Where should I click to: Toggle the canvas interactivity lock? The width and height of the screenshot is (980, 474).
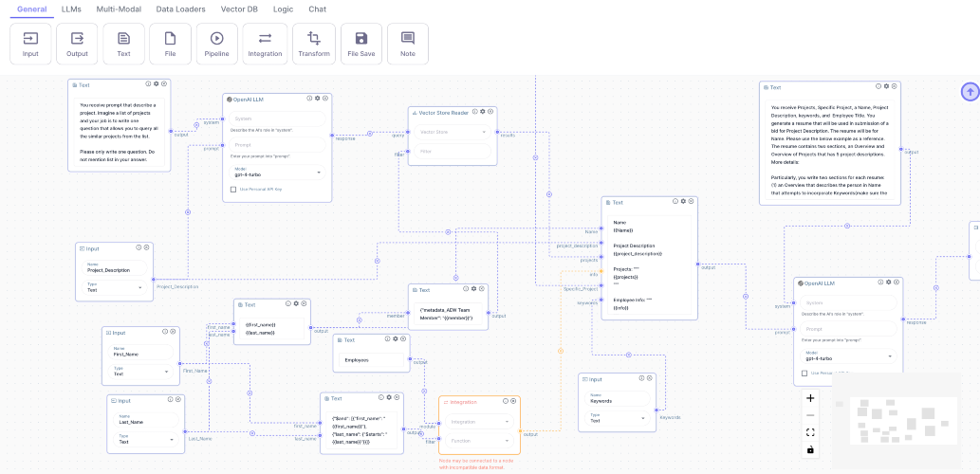[810, 449]
